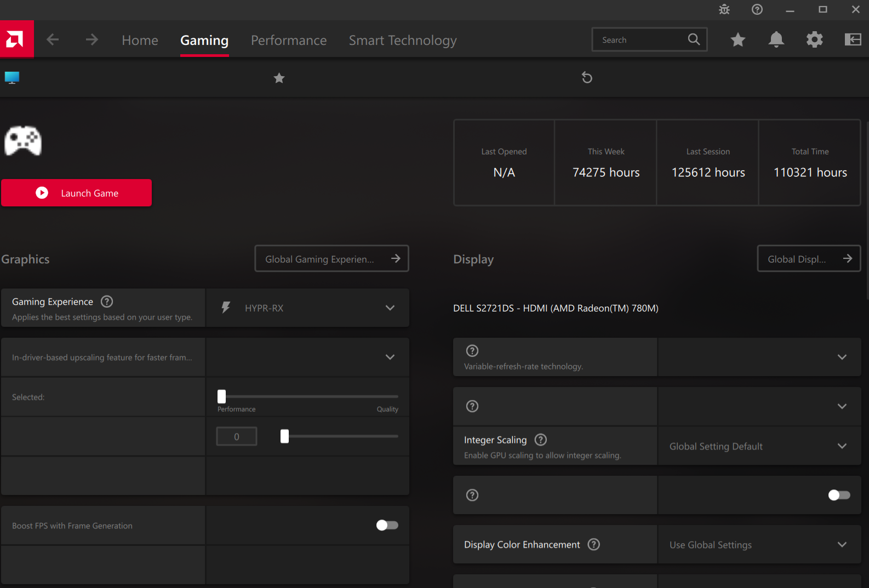
Task: Click the reset circular arrow icon
Action: tap(587, 78)
